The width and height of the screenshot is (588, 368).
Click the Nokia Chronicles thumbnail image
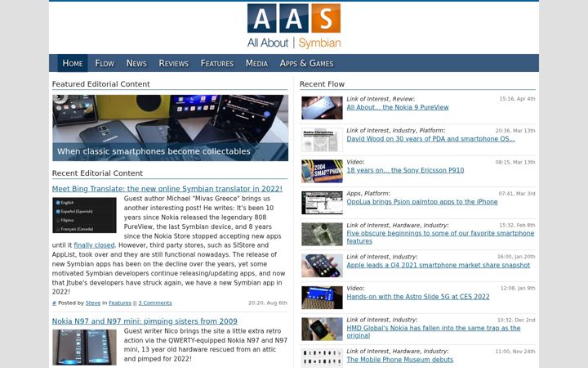click(322, 140)
